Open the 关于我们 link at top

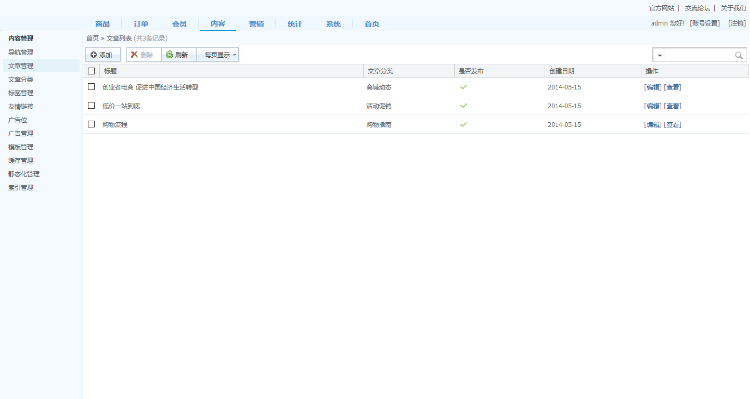tap(733, 8)
